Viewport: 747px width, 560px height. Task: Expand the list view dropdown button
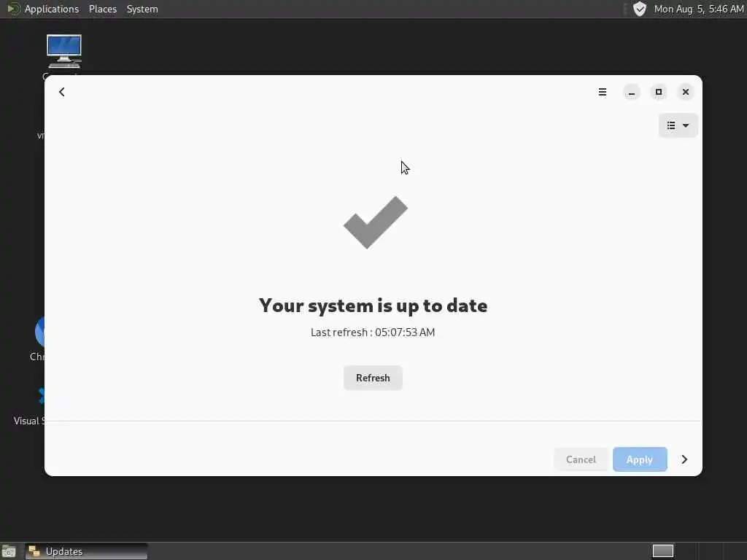tap(678, 125)
